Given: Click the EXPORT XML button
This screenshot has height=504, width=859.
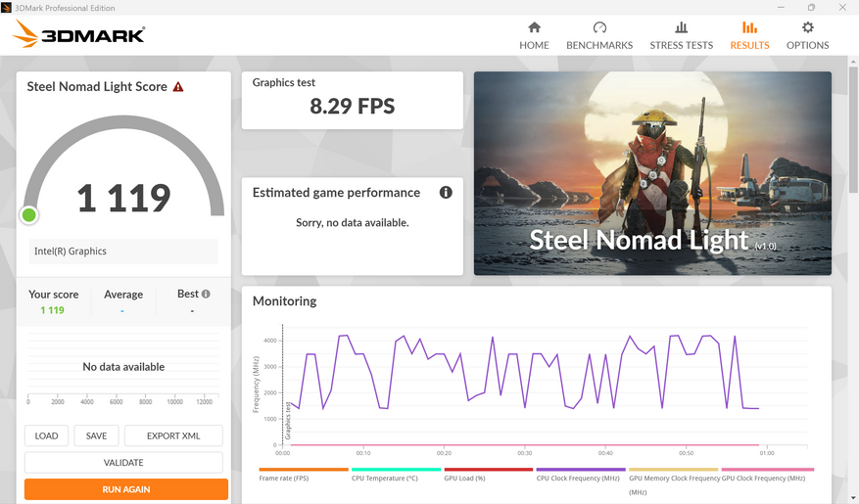Looking at the screenshot, I should [173, 435].
